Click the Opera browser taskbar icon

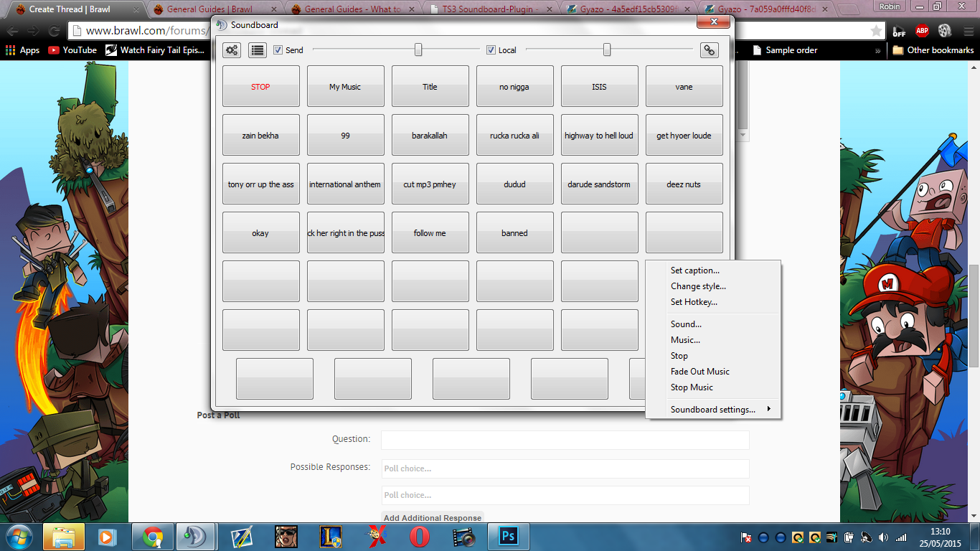[420, 537]
